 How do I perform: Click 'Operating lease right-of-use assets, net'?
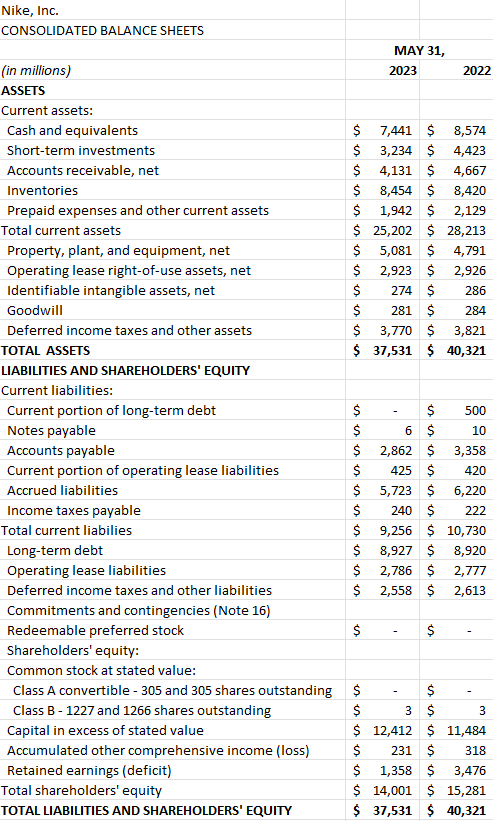[129, 270]
